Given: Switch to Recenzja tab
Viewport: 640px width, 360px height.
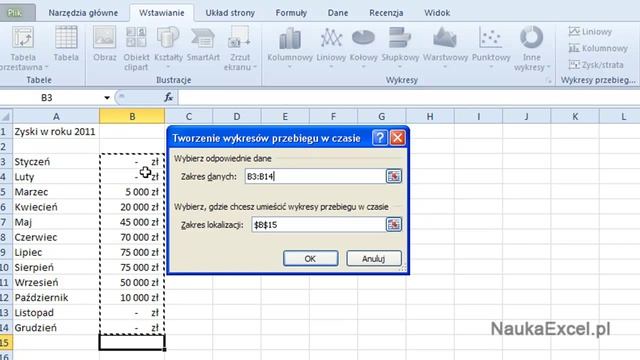Looking at the screenshot, I should pos(386,13).
